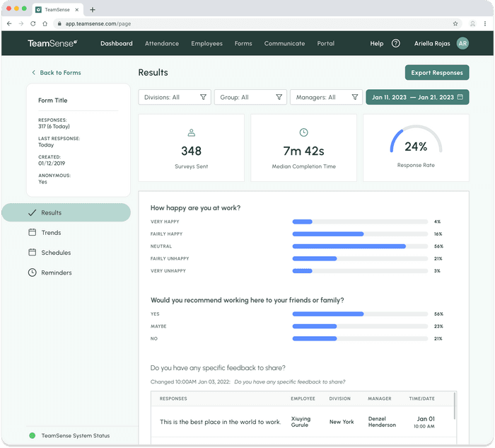The height and width of the screenshot is (448, 495).
Task: Open browser profile icon
Action: pos(472,23)
